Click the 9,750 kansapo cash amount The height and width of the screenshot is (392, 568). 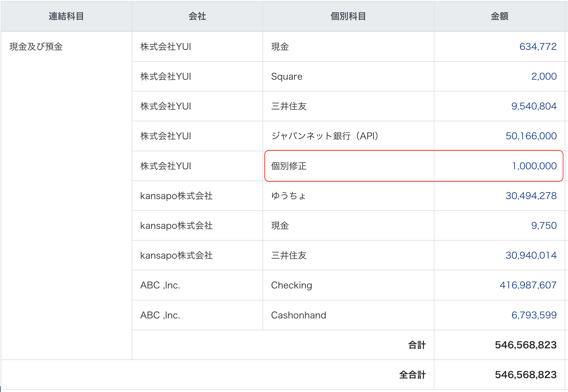click(544, 226)
